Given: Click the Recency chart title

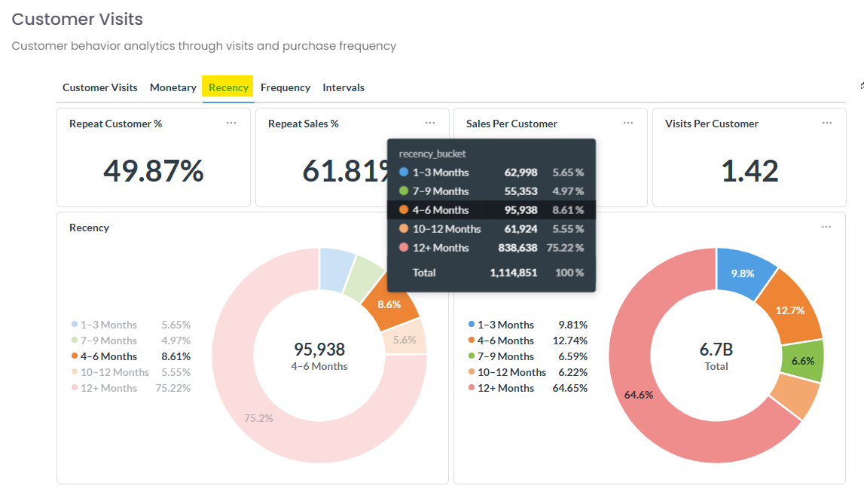Looking at the screenshot, I should (90, 228).
